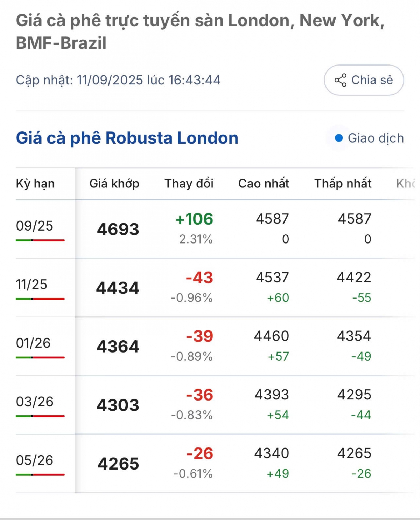Click the green-red range bar under 01/26
The width and height of the screenshot is (420, 520).
tap(40, 357)
